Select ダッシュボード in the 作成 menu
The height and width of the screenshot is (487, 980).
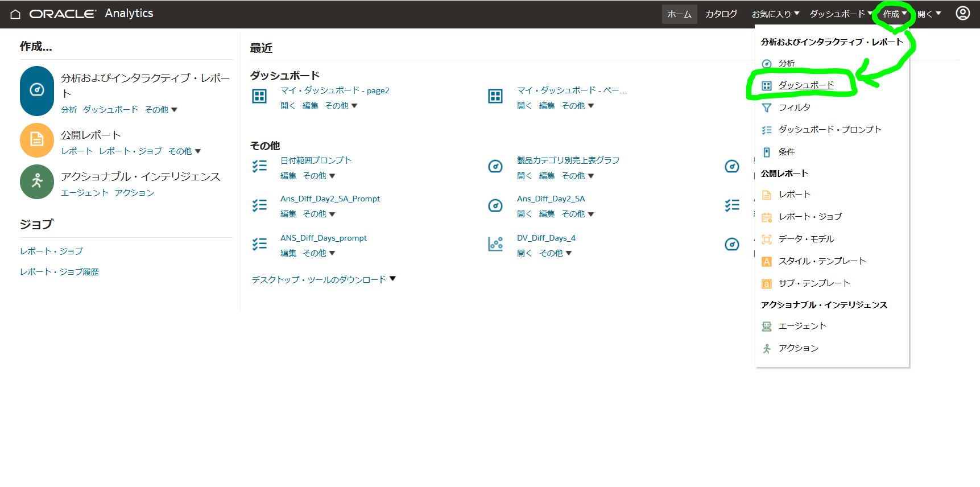click(x=806, y=85)
